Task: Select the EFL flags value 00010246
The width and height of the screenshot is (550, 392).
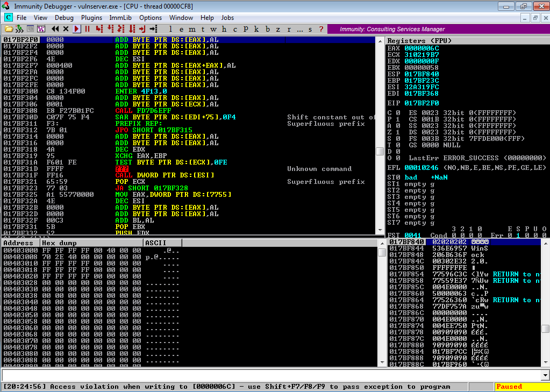Action: coord(422,168)
